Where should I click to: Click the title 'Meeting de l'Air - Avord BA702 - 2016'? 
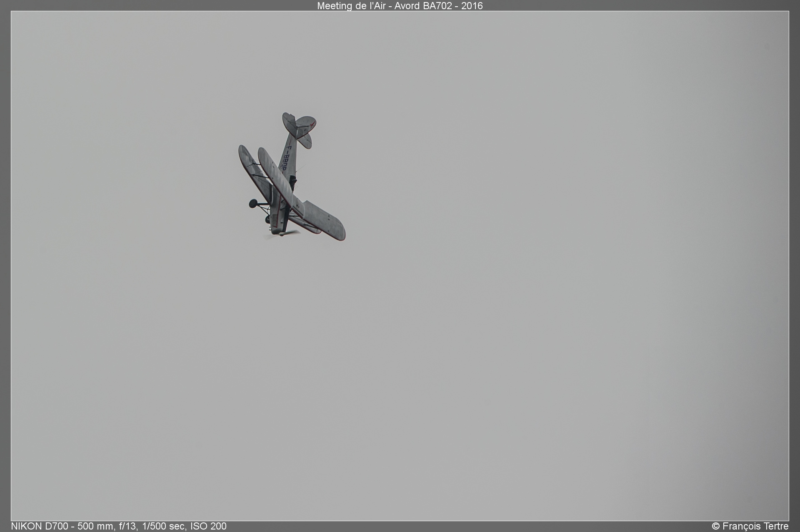click(x=400, y=5)
